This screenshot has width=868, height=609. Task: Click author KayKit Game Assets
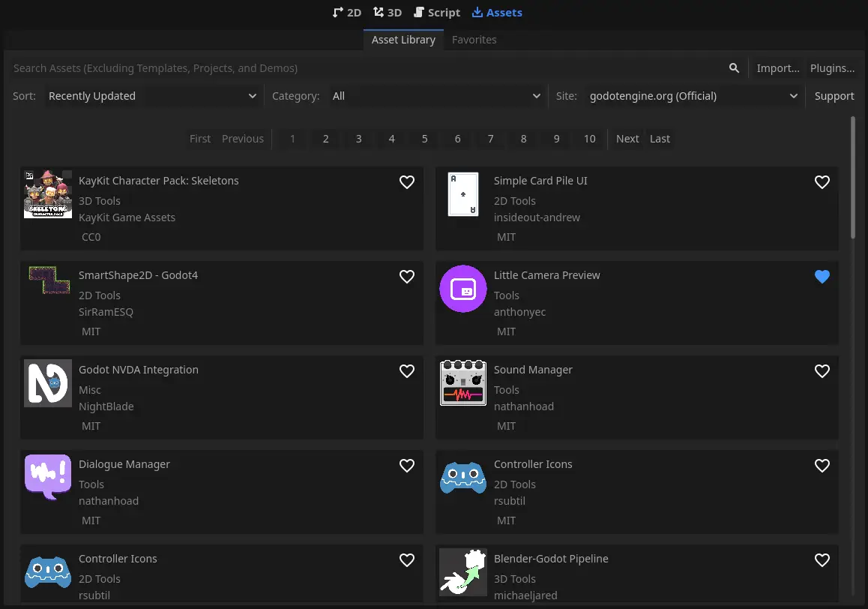[x=127, y=217]
